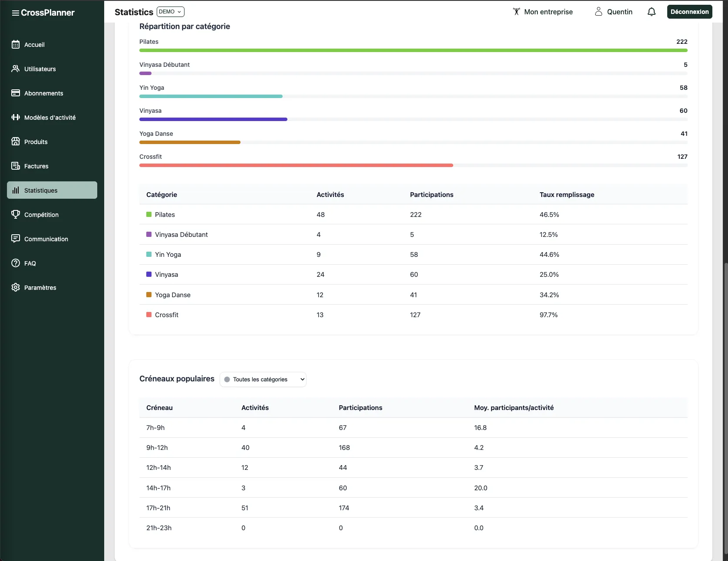Image resolution: width=728 pixels, height=561 pixels.
Task: Open Compétition via the trophy icon
Action: click(16, 214)
